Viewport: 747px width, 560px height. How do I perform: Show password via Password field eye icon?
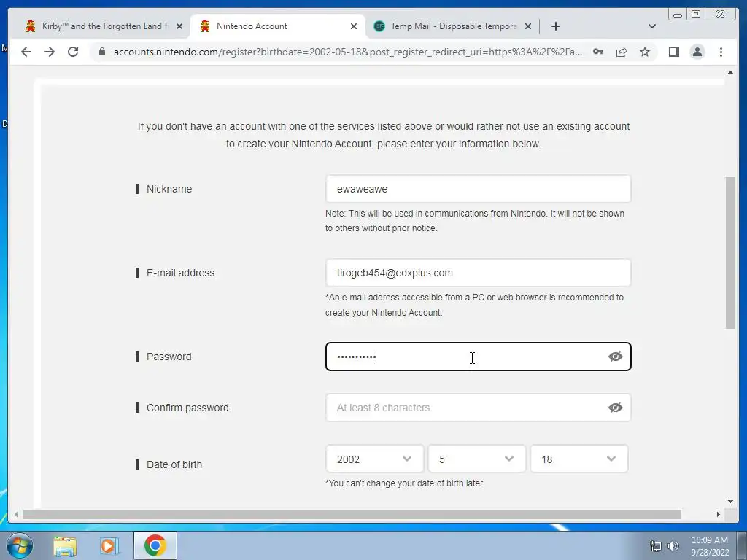tap(615, 357)
